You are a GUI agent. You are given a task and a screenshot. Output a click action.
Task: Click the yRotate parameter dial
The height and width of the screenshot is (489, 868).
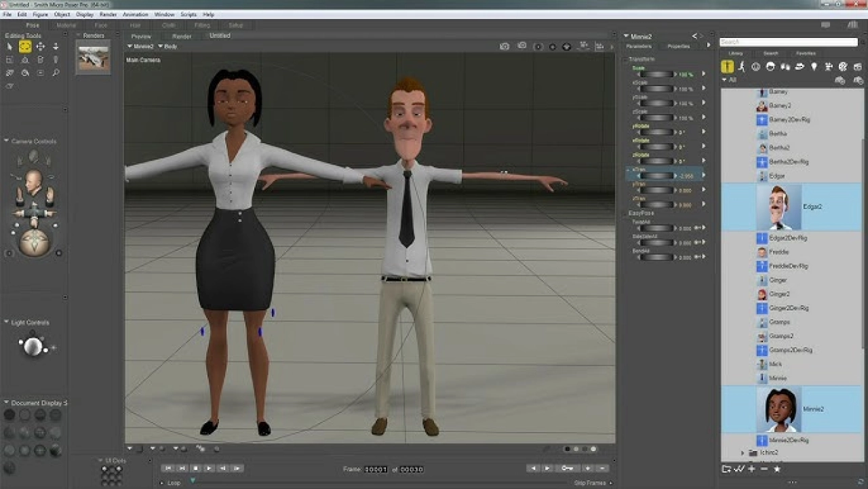click(x=656, y=132)
